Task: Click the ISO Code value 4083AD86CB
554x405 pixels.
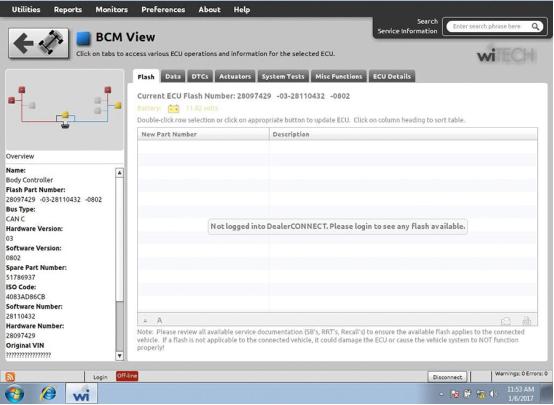Action: tap(25, 297)
